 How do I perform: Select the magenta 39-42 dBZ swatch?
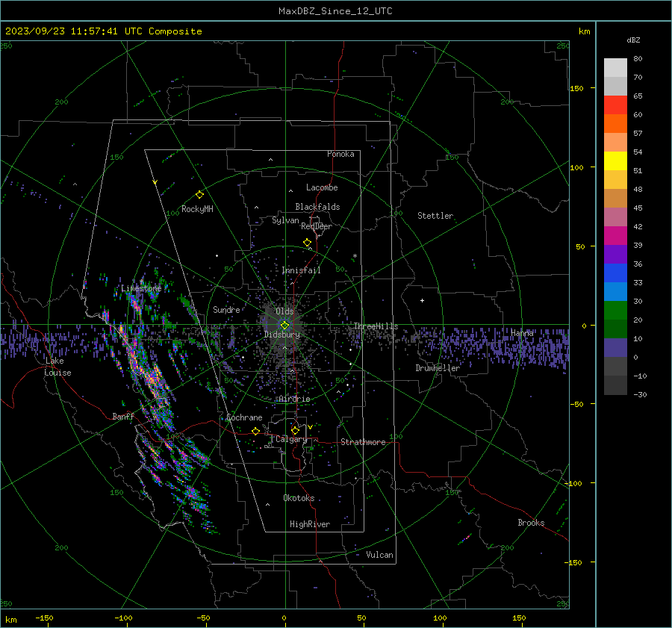[x=615, y=236]
